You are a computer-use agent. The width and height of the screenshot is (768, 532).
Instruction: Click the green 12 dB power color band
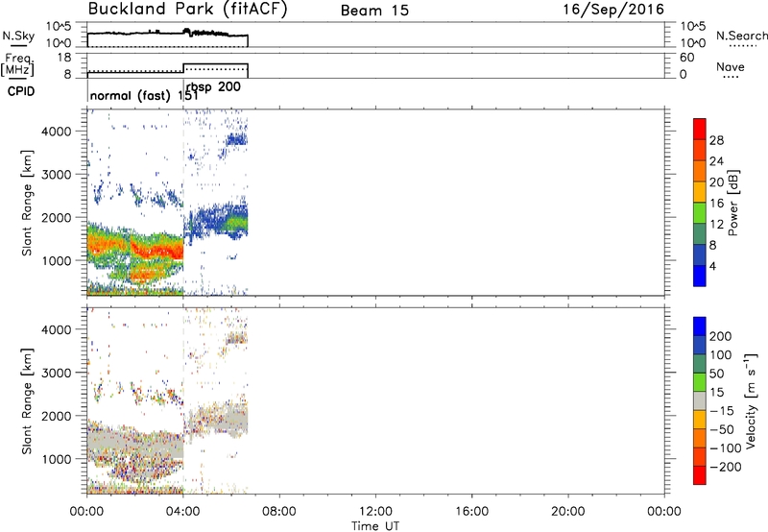click(x=700, y=212)
